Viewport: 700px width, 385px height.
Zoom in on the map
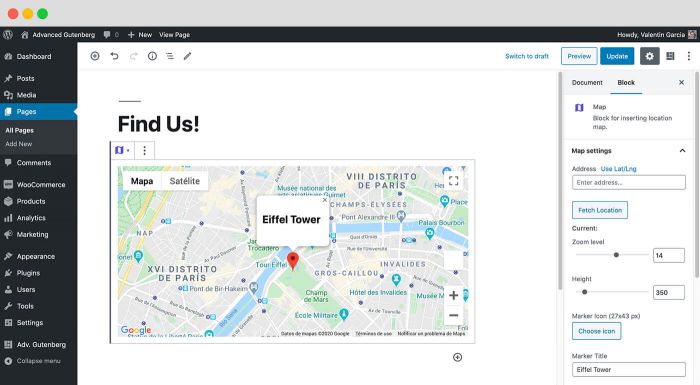[x=454, y=295]
